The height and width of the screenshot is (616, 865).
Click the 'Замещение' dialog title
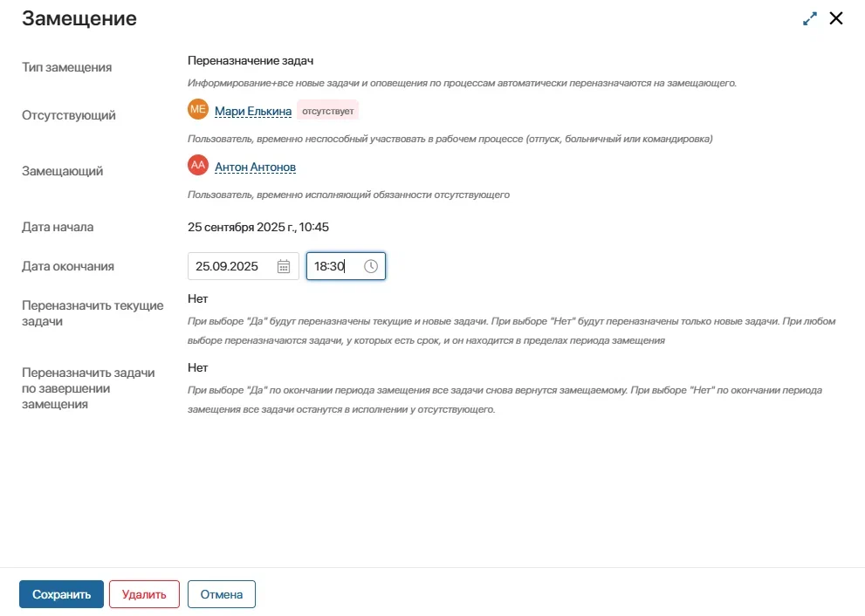[x=79, y=18]
